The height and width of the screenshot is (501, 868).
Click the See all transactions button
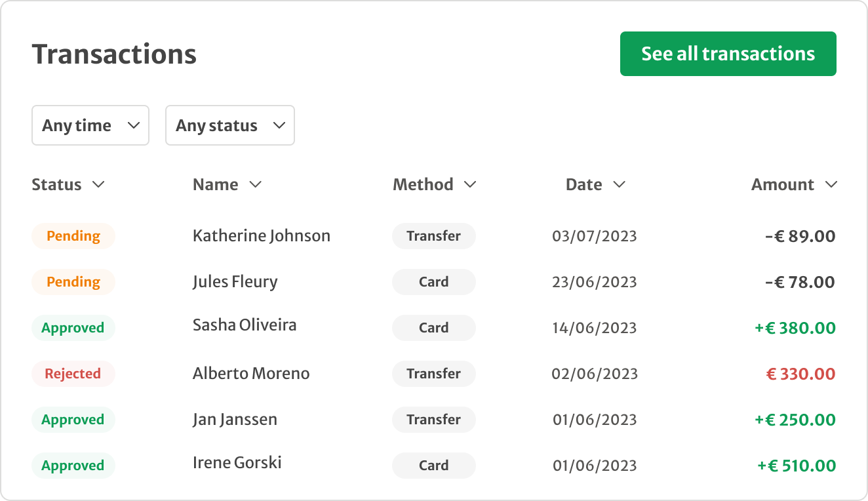(728, 54)
